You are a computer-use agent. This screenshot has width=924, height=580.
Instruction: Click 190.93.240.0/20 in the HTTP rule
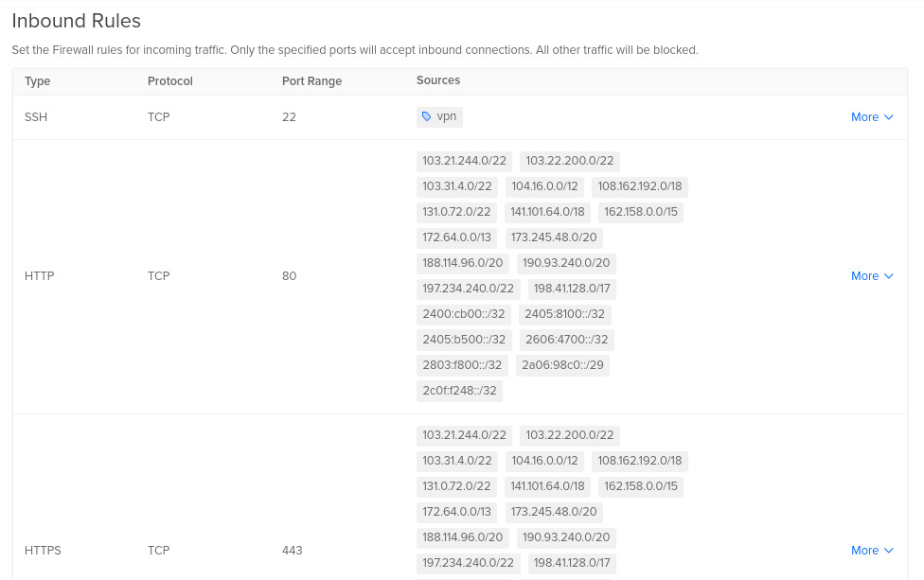(566, 263)
